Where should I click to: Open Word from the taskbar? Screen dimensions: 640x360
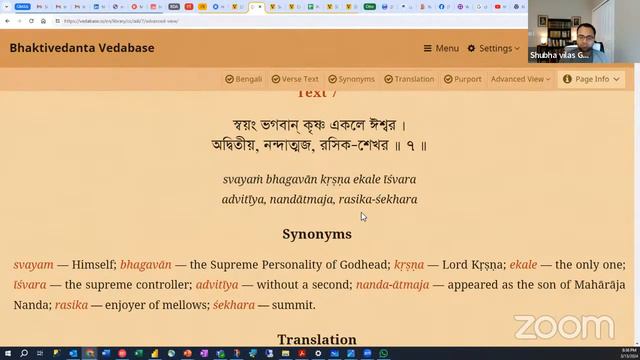click(106, 353)
